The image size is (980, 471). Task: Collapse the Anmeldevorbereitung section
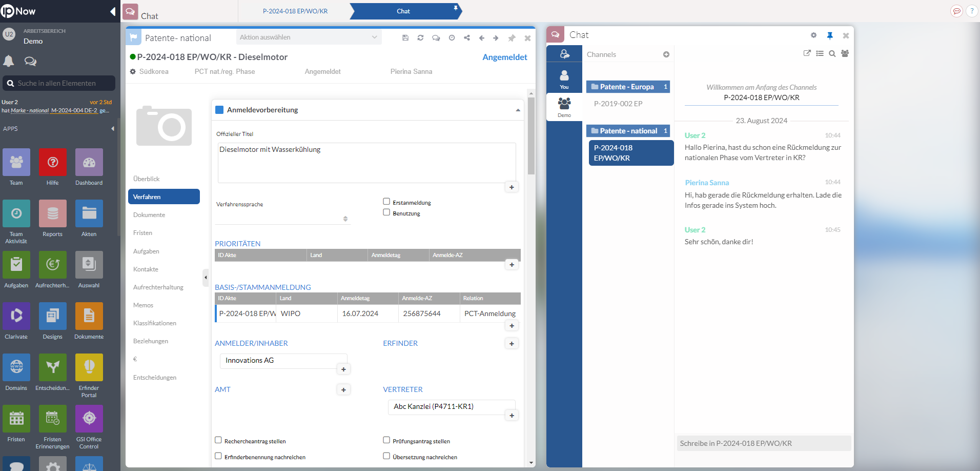tap(518, 109)
